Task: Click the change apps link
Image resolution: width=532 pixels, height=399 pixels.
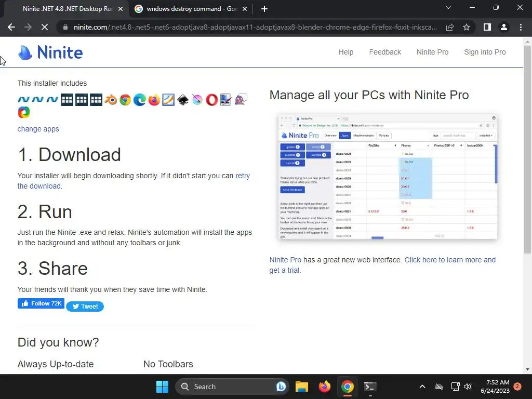Action: pyautogui.click(x=38, y=129)
